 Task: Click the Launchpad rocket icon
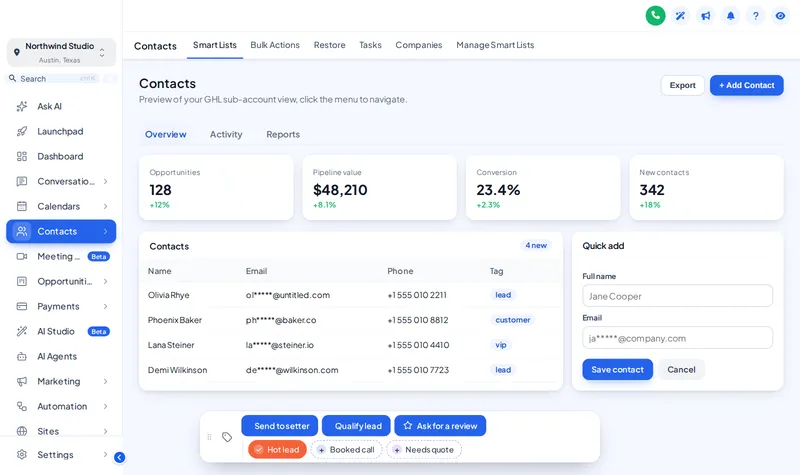pos(21,131)
